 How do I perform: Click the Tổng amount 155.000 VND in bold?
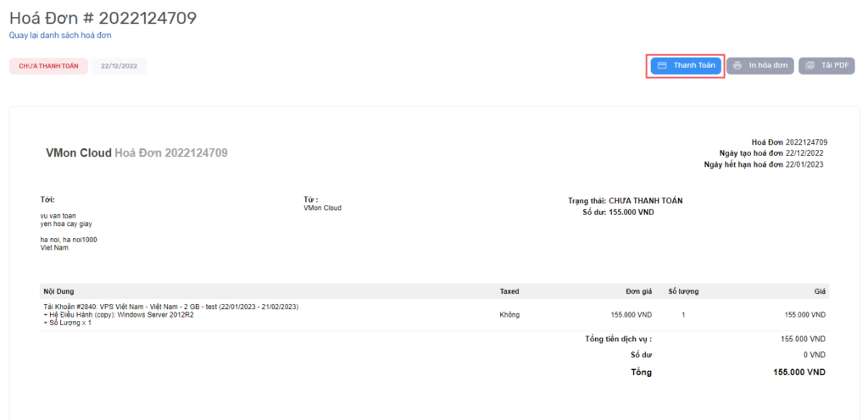pos(799,372)
